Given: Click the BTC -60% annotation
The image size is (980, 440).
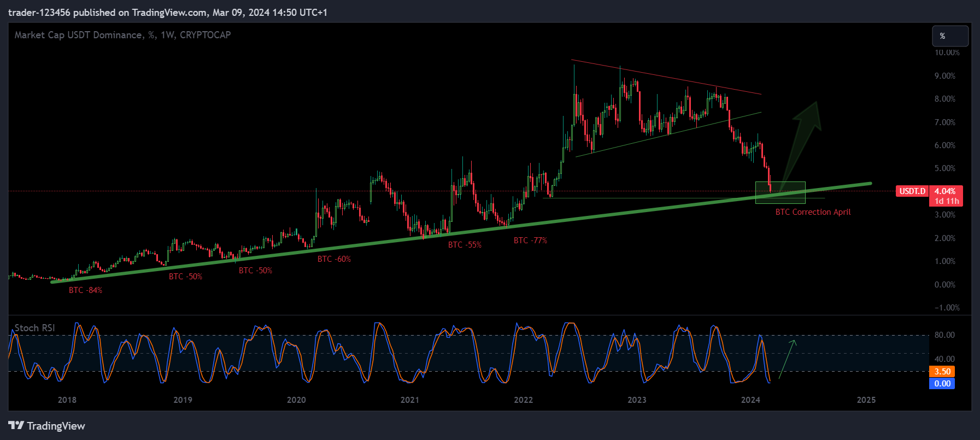Looking at the screenshot, I should [x=334, y=259].
